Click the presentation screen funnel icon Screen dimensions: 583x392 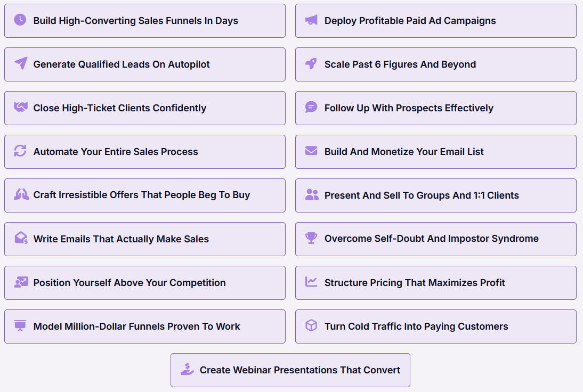(x=20, y=326)
